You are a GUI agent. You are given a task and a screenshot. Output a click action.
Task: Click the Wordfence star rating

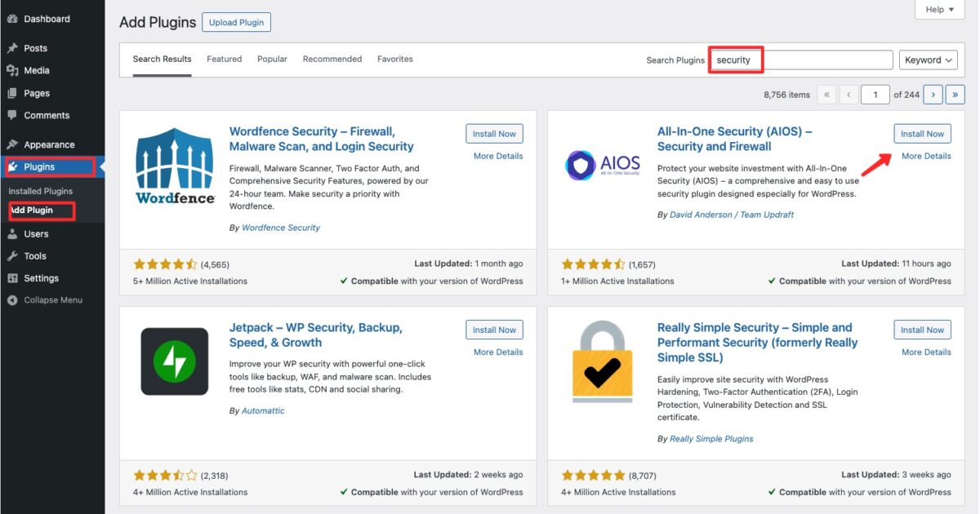pyautogui.click(x=165, y=264)
